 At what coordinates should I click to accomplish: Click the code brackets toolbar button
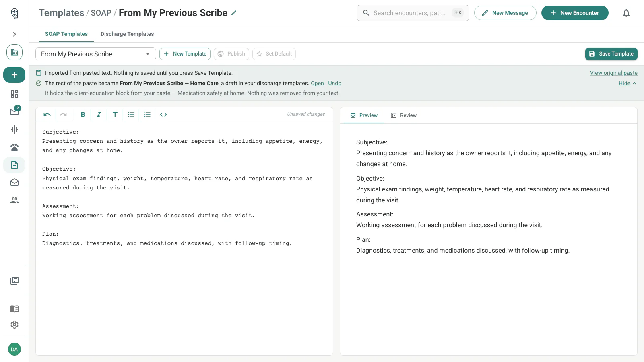[x=163, y=115]
